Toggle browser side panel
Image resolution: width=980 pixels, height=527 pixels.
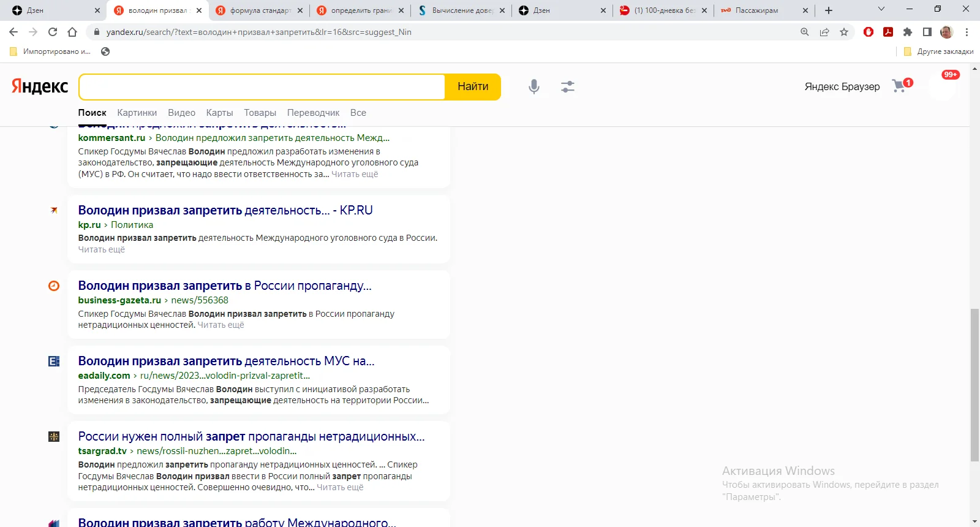point(927,32)
